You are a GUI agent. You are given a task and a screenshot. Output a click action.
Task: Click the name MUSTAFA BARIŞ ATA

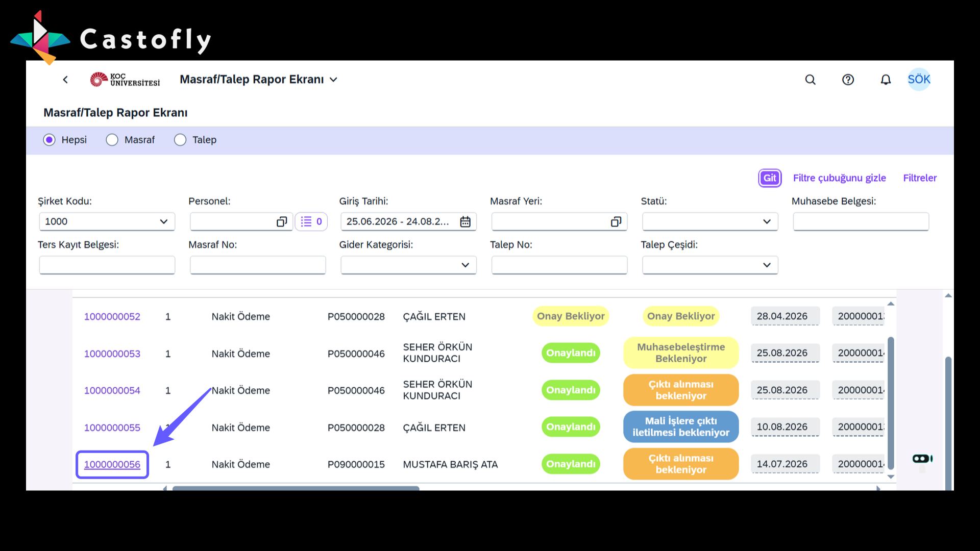[450, 464]
